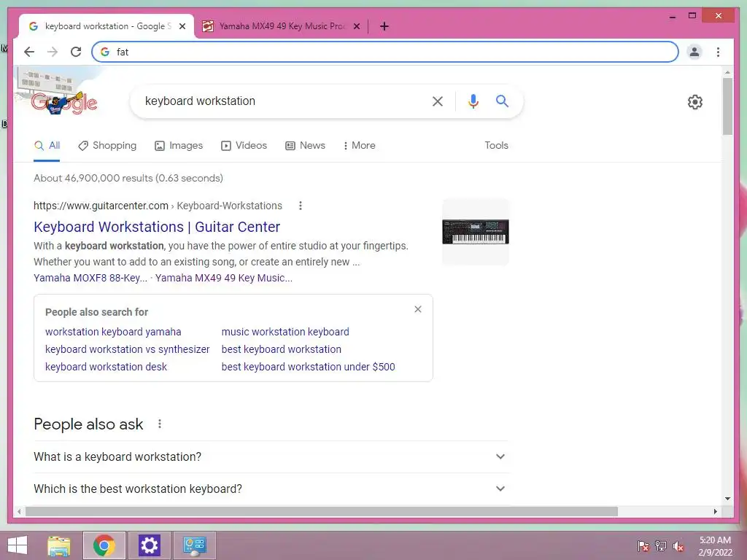
Task: Click the muted volume tray icon
Action: click(x=678, y=545)
